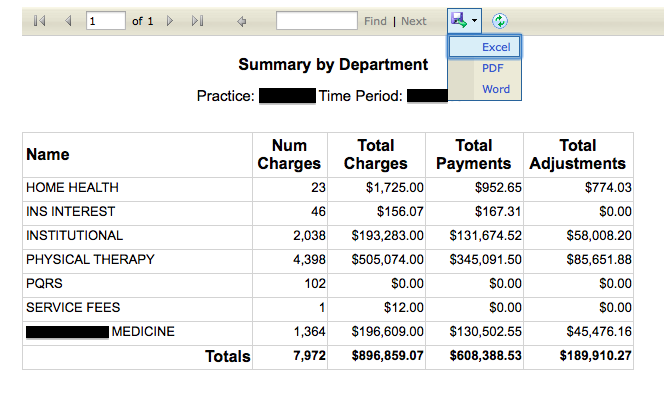The width and height of the screenshot is (664, 395).
Task: Click Institutional adjustments $58,008.20
Action: point(599,235)
